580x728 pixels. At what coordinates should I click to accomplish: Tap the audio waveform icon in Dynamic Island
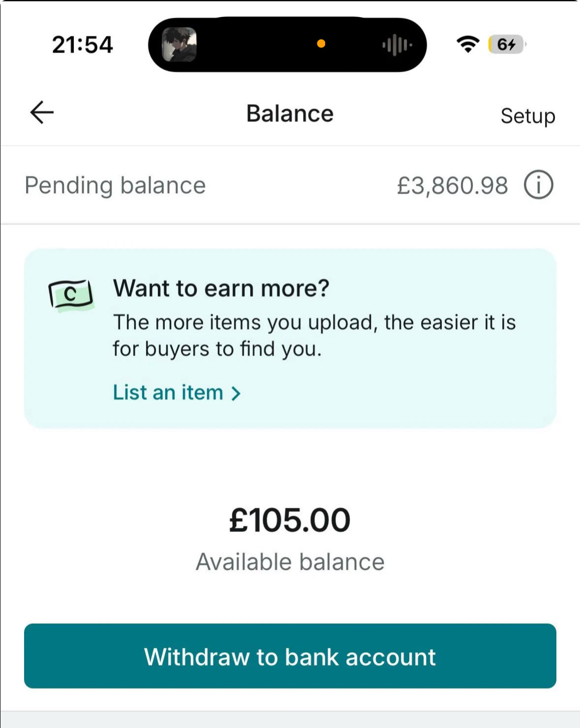pyautogui.click(x=397, y=45)
